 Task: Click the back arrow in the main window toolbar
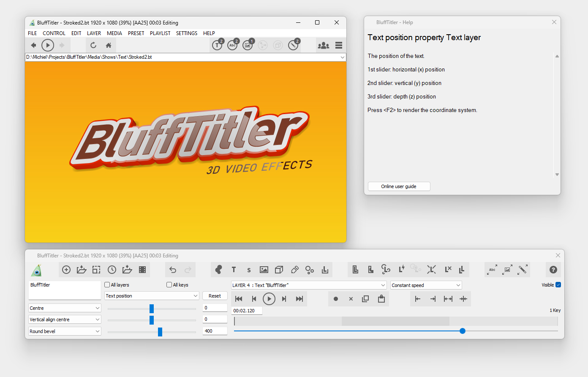pyautogui.click(x=33, y=45)
